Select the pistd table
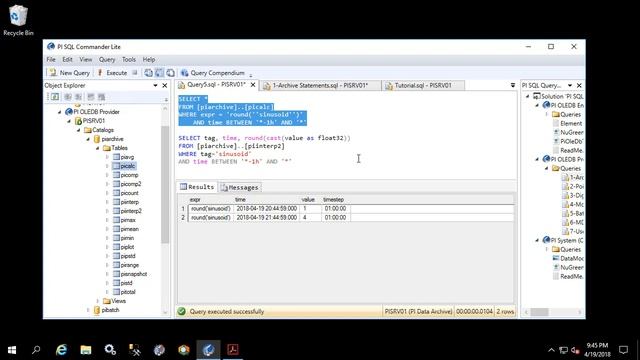Screen dimensions: 640x360 pos(126,283)
